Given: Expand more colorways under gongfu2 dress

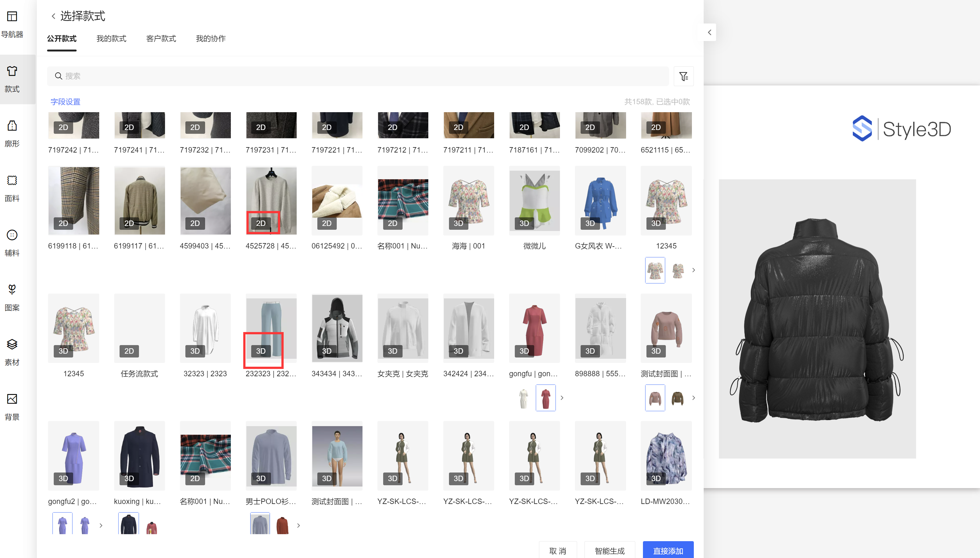Looking at the screenshot, I should pos(101,525).
